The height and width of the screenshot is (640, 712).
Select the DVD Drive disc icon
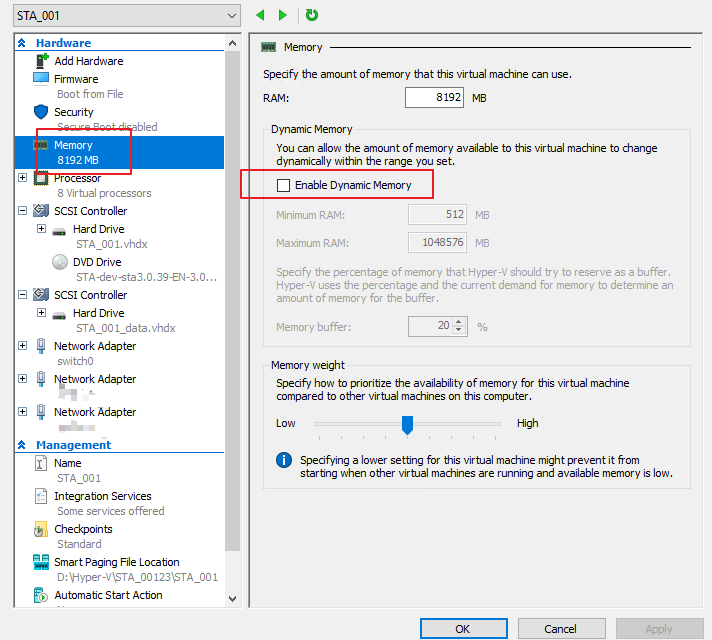59,262
